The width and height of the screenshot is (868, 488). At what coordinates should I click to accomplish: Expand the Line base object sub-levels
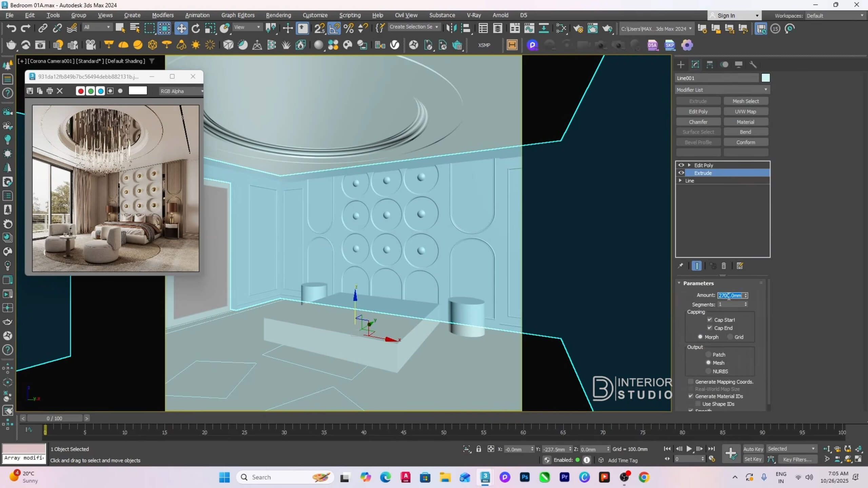tap(680, 181)
